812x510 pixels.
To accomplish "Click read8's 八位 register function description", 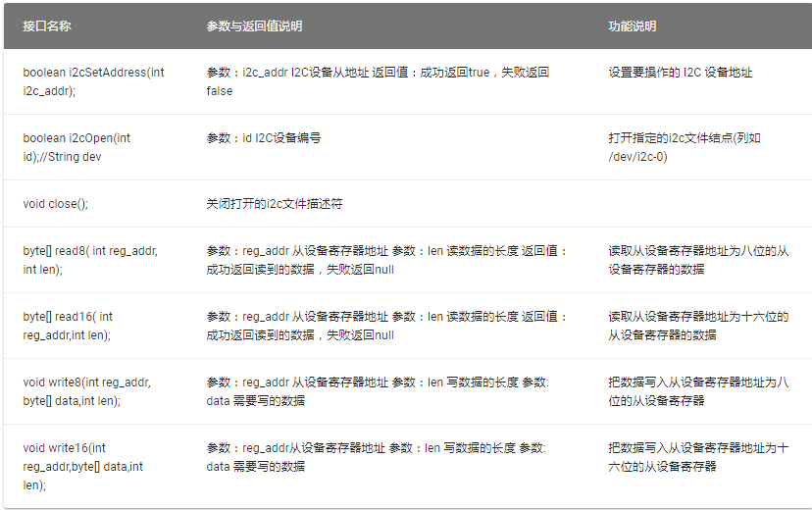I will pyautogui.click(x=697, y=260).
